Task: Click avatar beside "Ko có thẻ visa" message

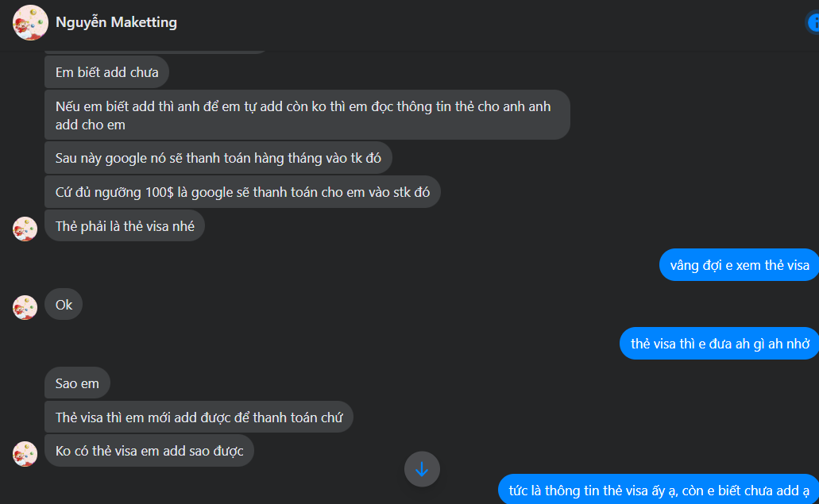Action: pyautogui.click(x=25, y=453)
